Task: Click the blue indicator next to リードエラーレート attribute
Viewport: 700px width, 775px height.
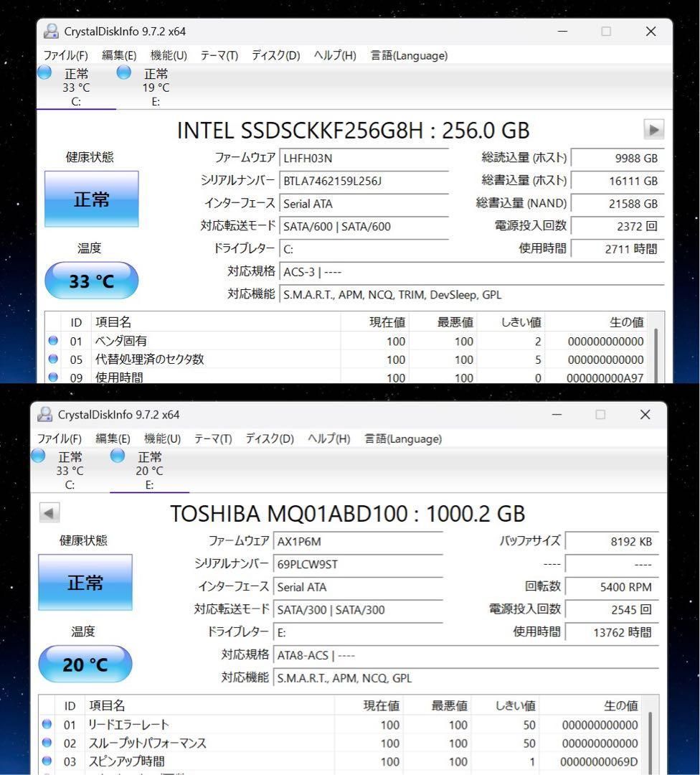Action: pos(47,724)
